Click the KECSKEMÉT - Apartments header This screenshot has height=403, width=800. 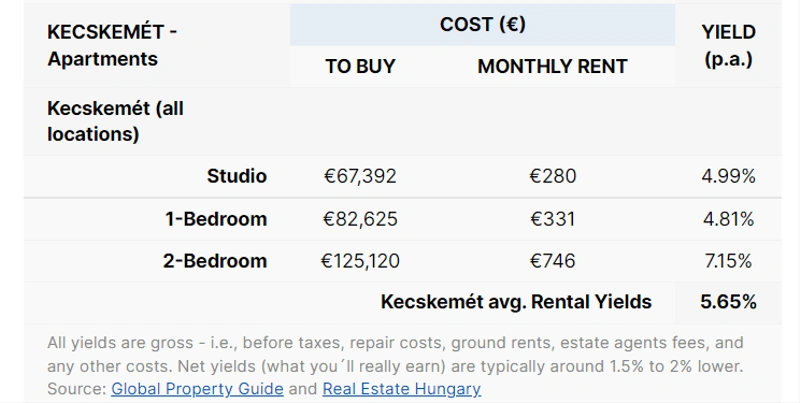click(x=112, y=45)
